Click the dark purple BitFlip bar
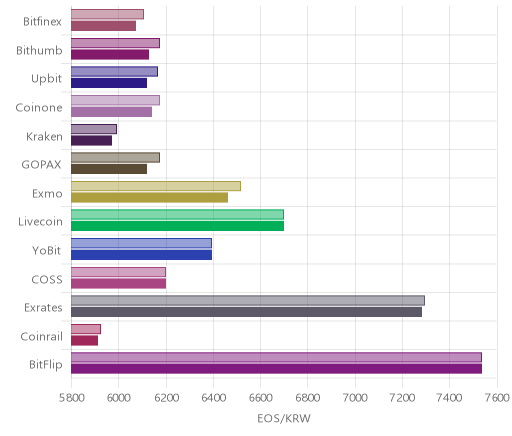Viewport: 512px width, 436px height. coord(276,369)
